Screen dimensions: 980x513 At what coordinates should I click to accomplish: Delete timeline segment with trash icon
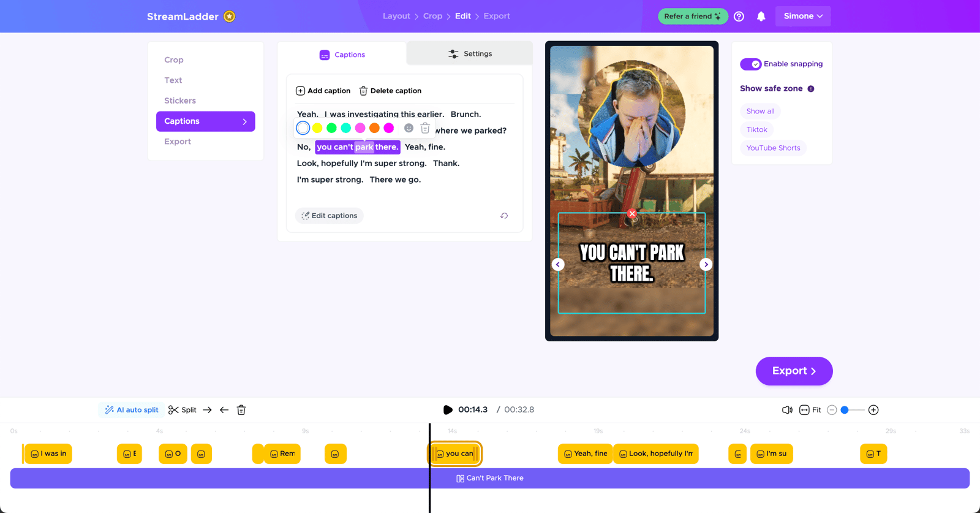tap(241, 410)
